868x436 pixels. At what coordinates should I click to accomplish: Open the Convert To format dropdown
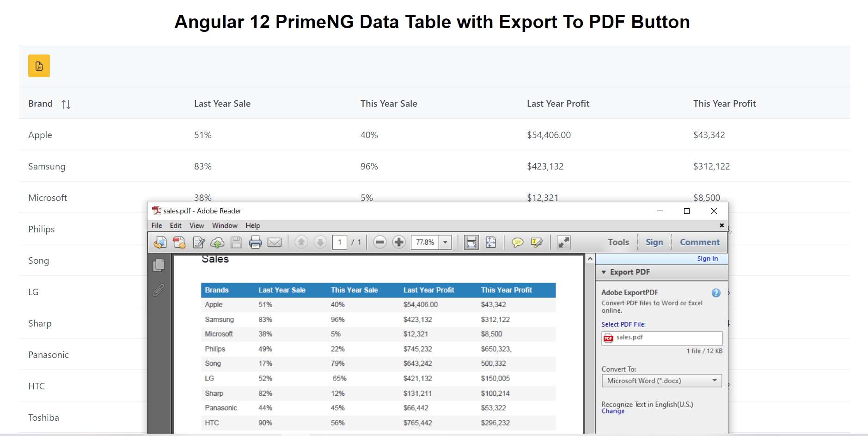pos(715,380)
